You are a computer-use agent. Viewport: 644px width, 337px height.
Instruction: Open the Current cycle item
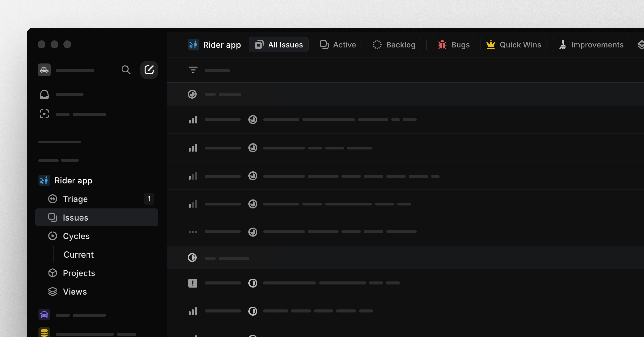79,255
